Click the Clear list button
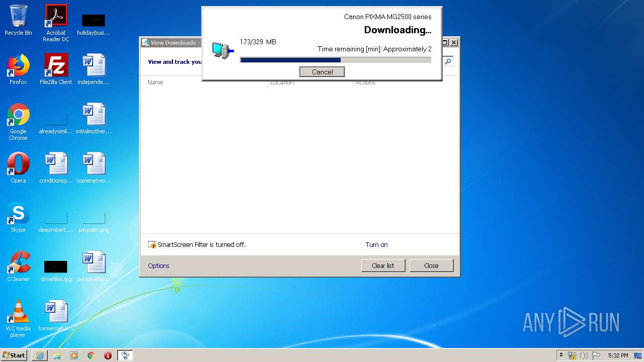 (x=383, y=265)
